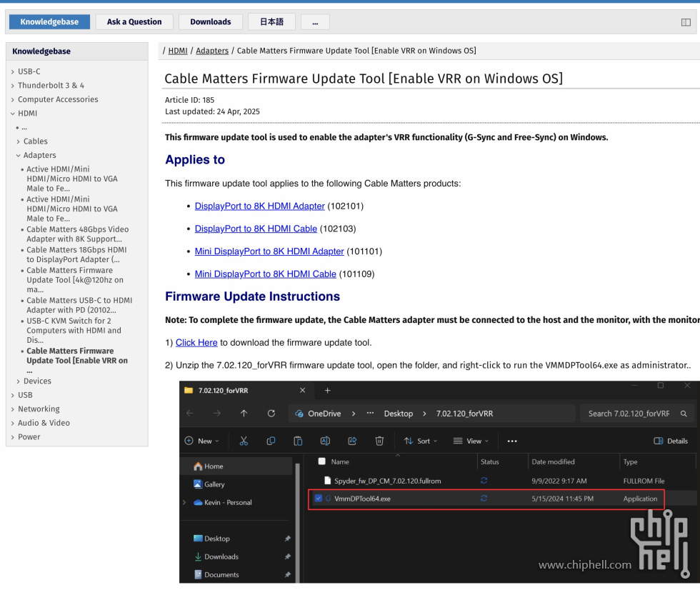
Task: Click the Paste clipboard icon
Action: 298,441
